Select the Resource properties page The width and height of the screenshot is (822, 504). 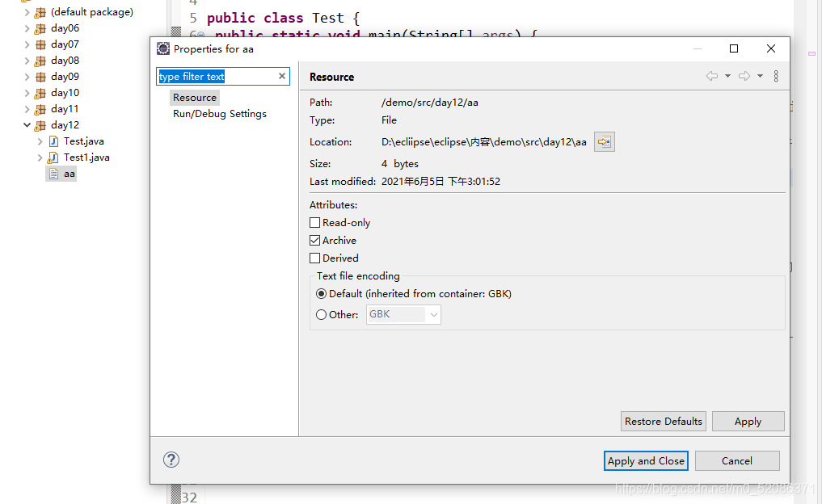tap(194, 97)
